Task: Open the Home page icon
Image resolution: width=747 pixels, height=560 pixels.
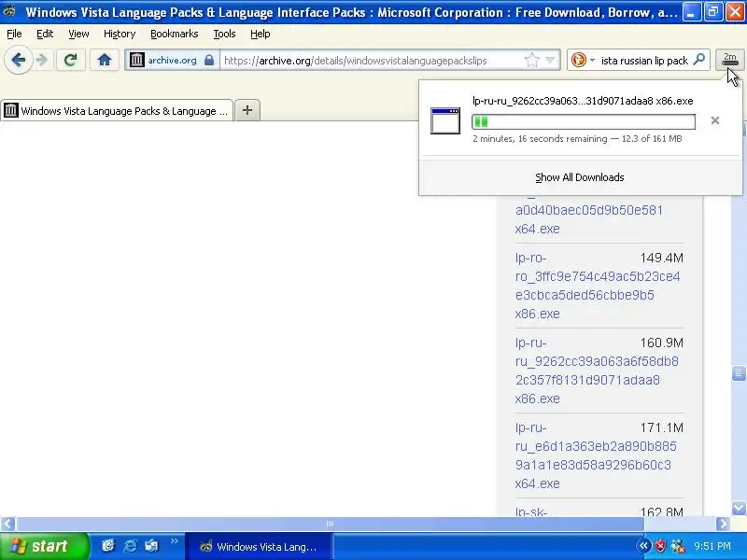Action: pos(105,60)
